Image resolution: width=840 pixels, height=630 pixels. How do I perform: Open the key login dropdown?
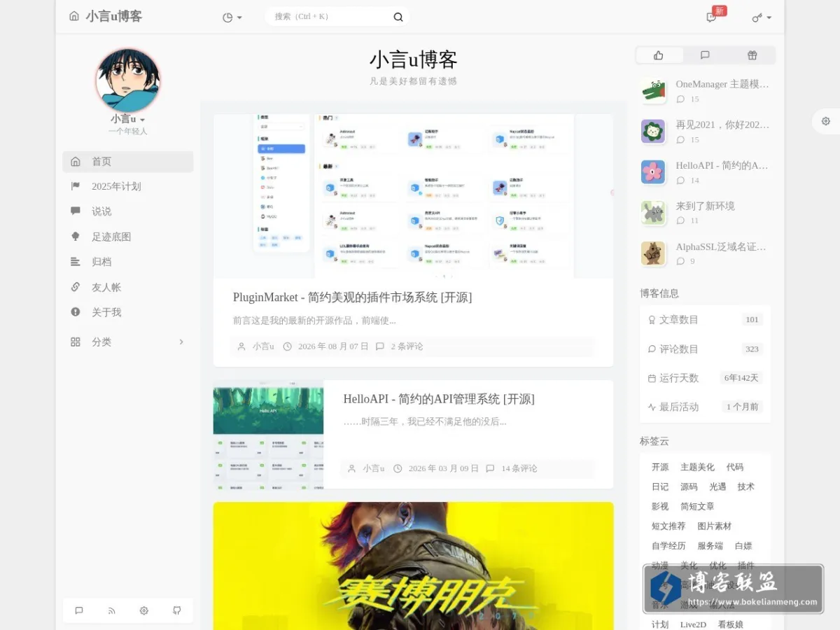(762, 17)
